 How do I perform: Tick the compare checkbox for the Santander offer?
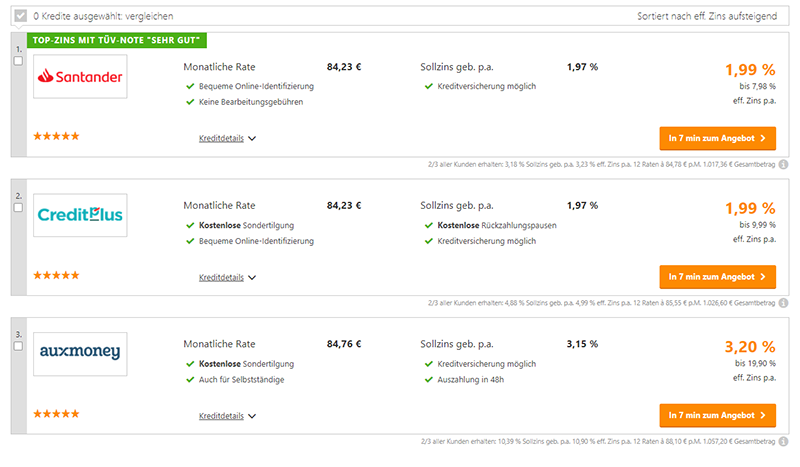18,61
